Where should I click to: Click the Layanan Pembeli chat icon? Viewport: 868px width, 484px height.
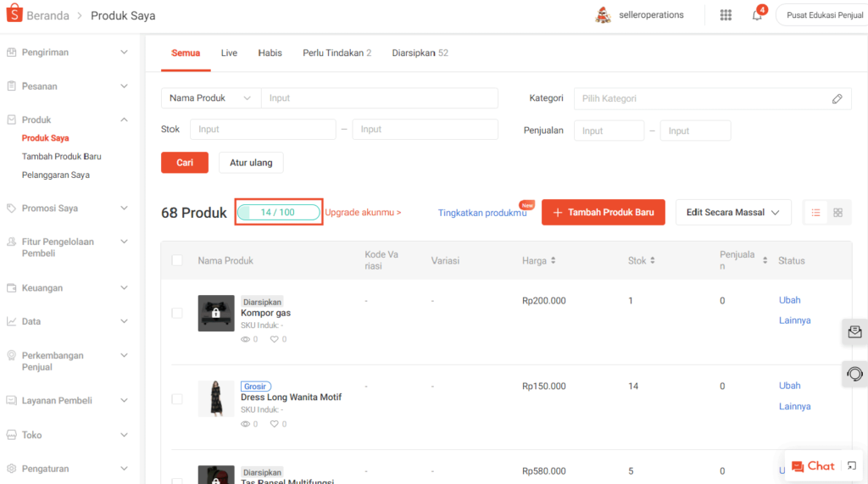coord(11,400)
